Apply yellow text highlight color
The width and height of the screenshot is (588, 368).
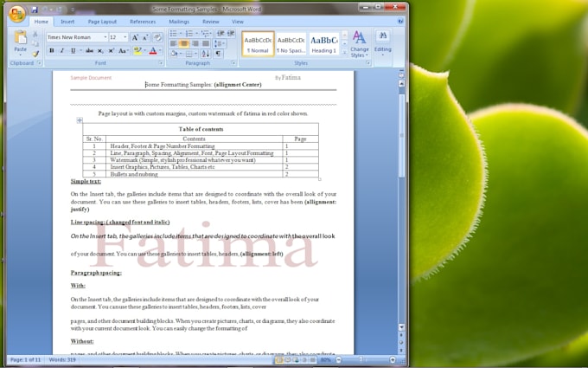[x=137, y=51]
